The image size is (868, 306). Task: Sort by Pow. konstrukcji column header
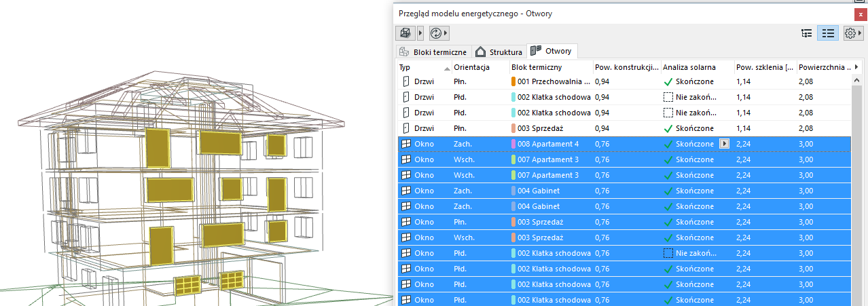pyautogui.click(x=626, y=67)
